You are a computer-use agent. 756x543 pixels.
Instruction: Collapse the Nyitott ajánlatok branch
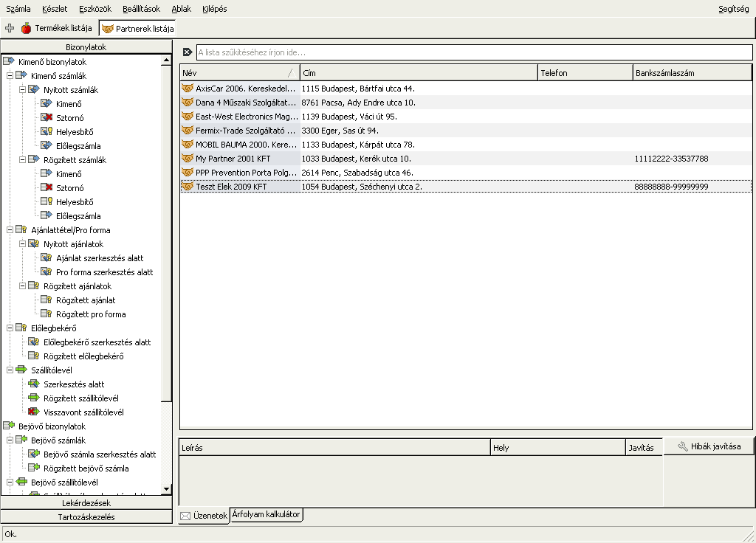22,243
